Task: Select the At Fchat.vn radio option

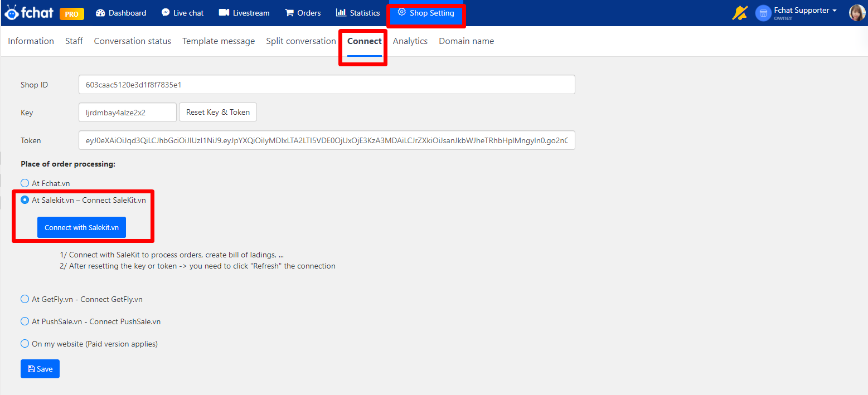Action: 25,183
